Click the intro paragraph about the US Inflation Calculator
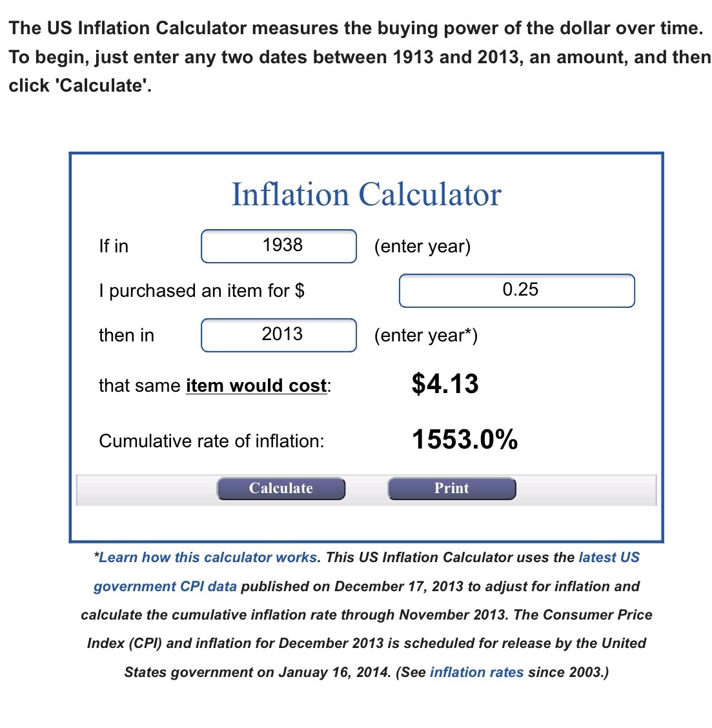Image resolution: width=712 pixels, height=728 pixels. [x=356, y=57]
